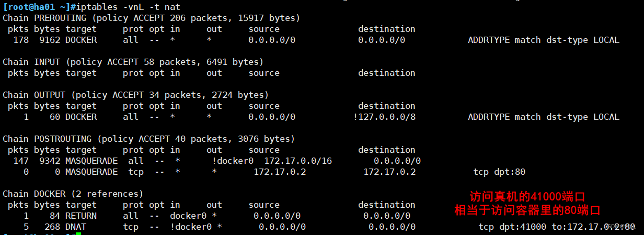Click '!docker0' in the DNAT rule row
Viewport: 644px width, 235px height.
[x=191, y=227]
